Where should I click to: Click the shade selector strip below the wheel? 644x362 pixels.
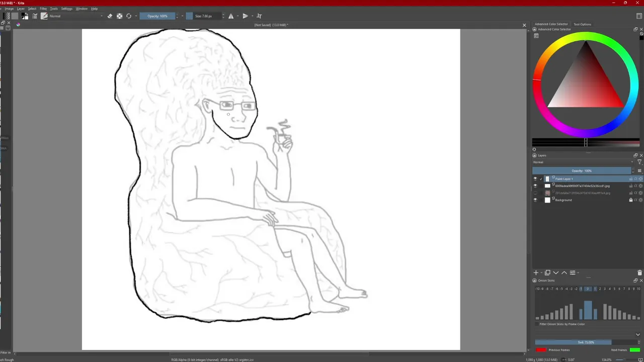pos(586,143)
